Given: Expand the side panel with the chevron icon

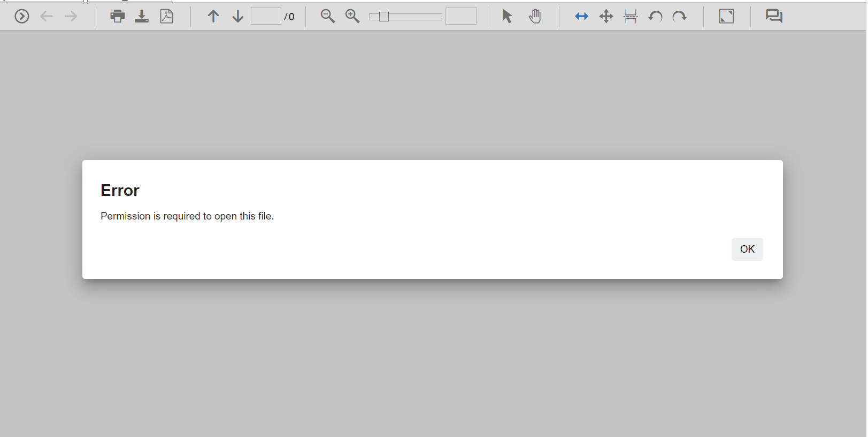Looking at the screenshot, I should 22,17.
